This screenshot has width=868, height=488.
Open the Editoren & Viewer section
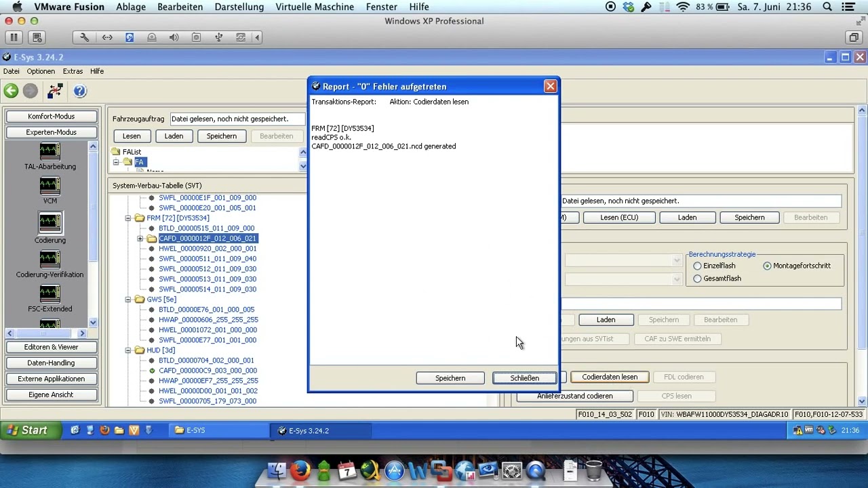[x=52, y=347]
